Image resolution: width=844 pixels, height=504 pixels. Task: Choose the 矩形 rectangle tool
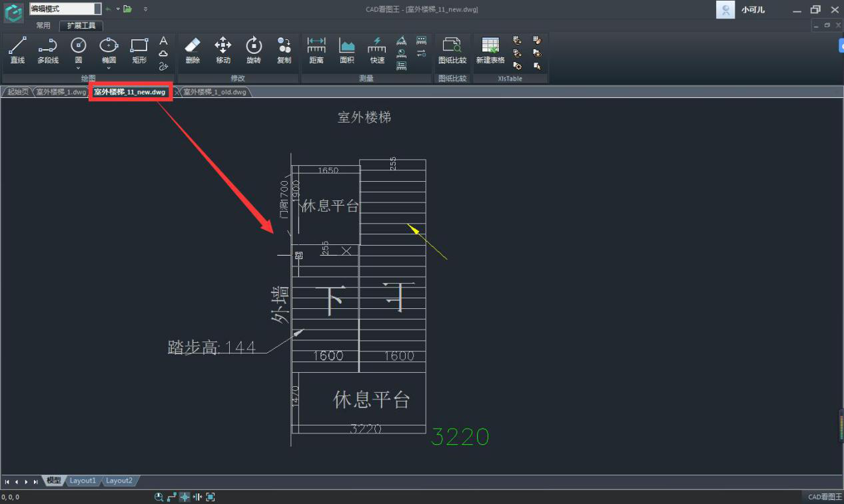tap(139, 50)
